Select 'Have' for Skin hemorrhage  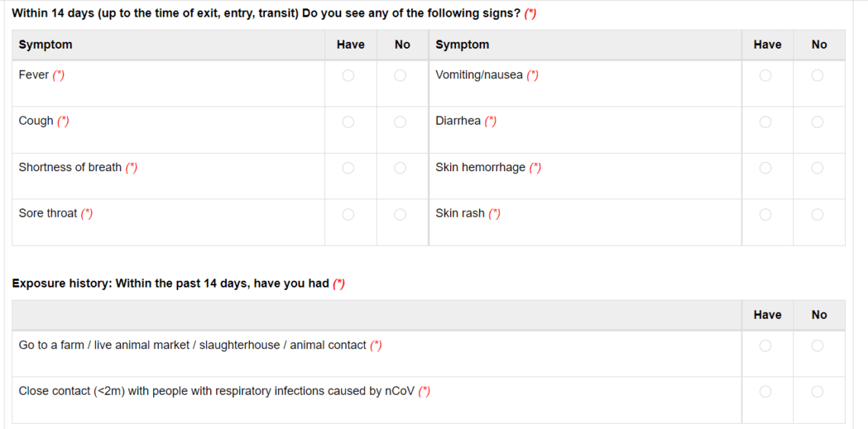(765, 167)
